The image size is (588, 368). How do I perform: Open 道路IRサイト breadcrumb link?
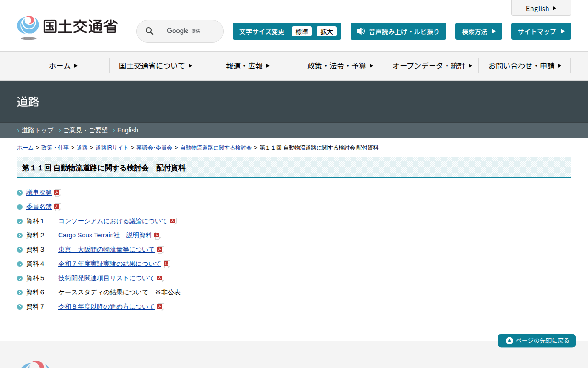click(112, 148)
